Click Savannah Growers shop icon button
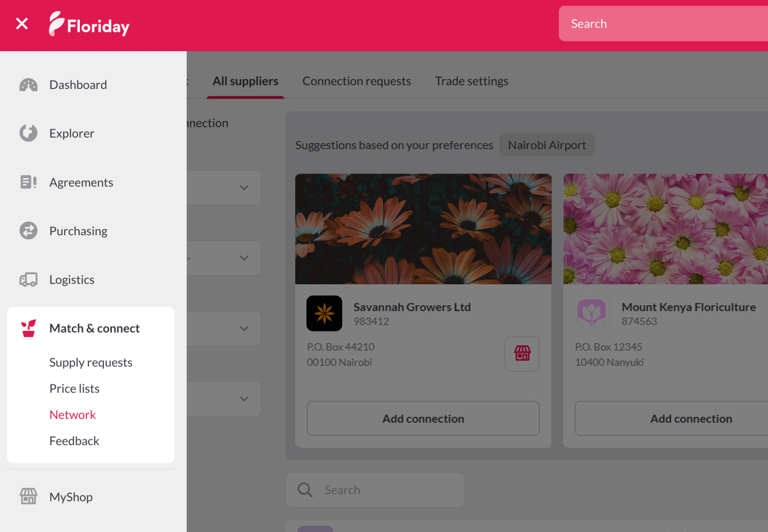The image size is (768, 532). [x=522, y=354]
